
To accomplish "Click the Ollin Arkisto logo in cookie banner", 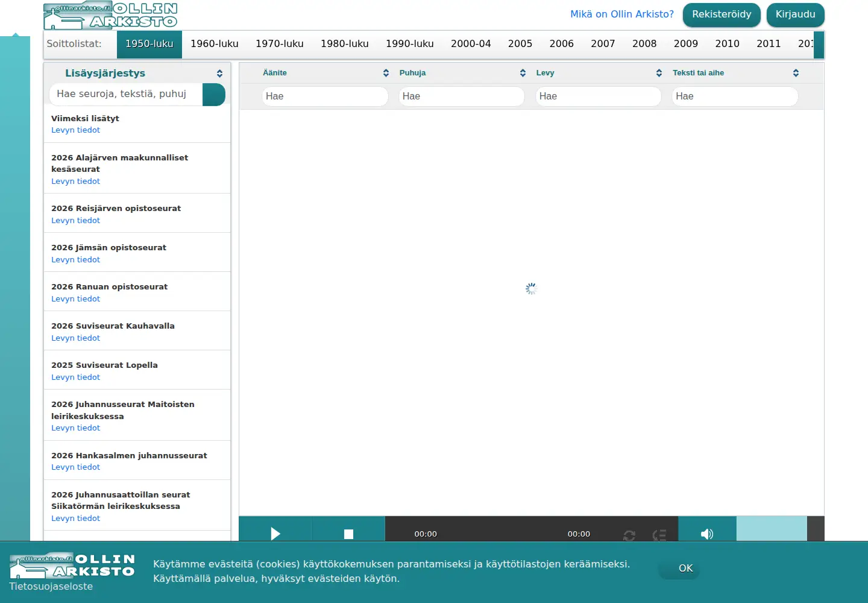I will (x=72, y=566).
